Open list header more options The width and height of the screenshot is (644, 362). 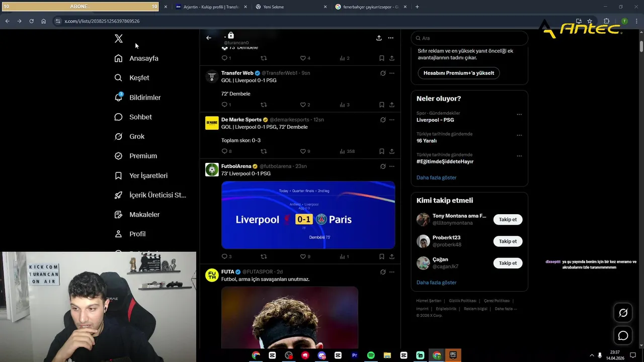click(x=390, y=38)
